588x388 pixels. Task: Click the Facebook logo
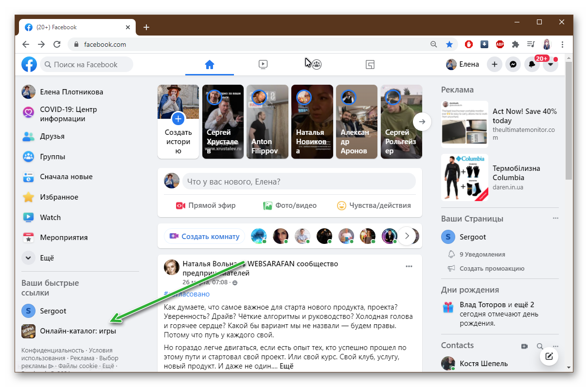click(29, 64)
